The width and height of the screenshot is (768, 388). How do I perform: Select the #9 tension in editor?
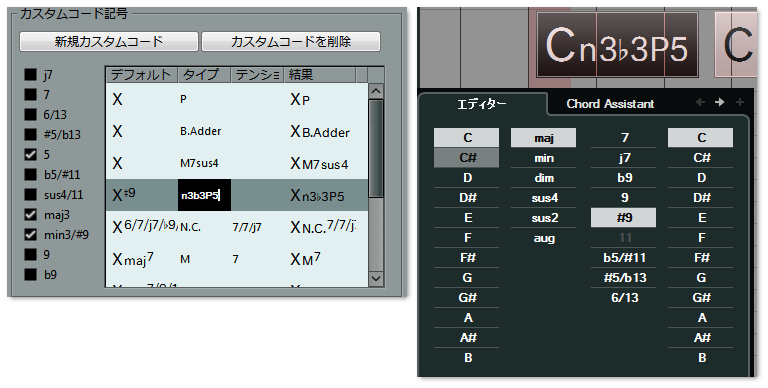coord(624,218)
